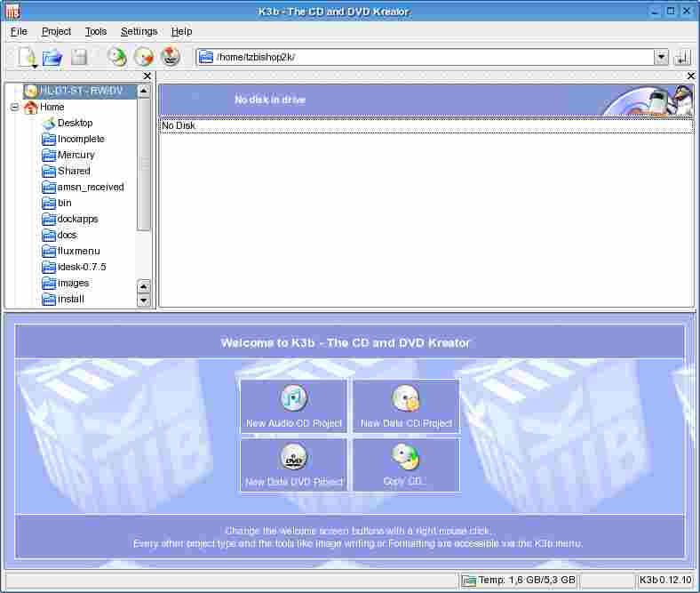Click the button right of path dropdown
This screenshot has height=593, width=700.
pos(682,57)
